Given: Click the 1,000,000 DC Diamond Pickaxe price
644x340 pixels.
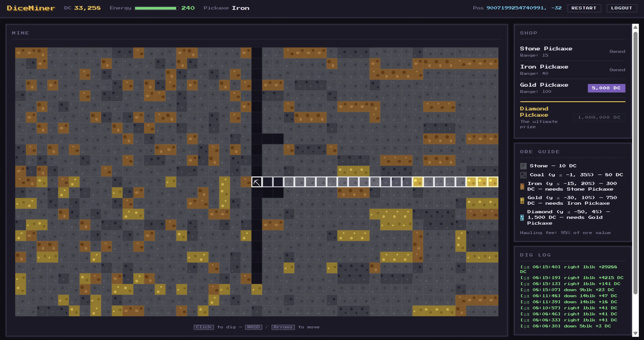Looking at the screenshot, I should (x=599, y=117).
